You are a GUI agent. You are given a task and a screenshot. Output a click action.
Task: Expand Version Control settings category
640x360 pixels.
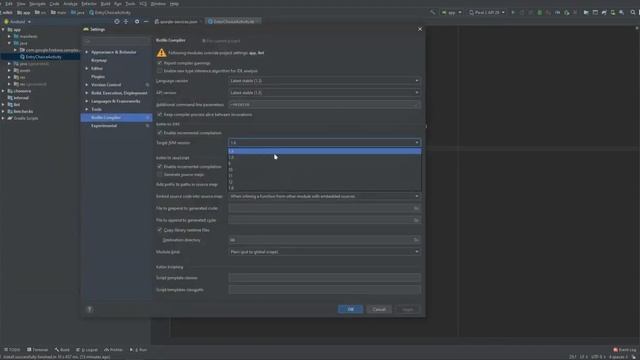(x=87, y=85)
